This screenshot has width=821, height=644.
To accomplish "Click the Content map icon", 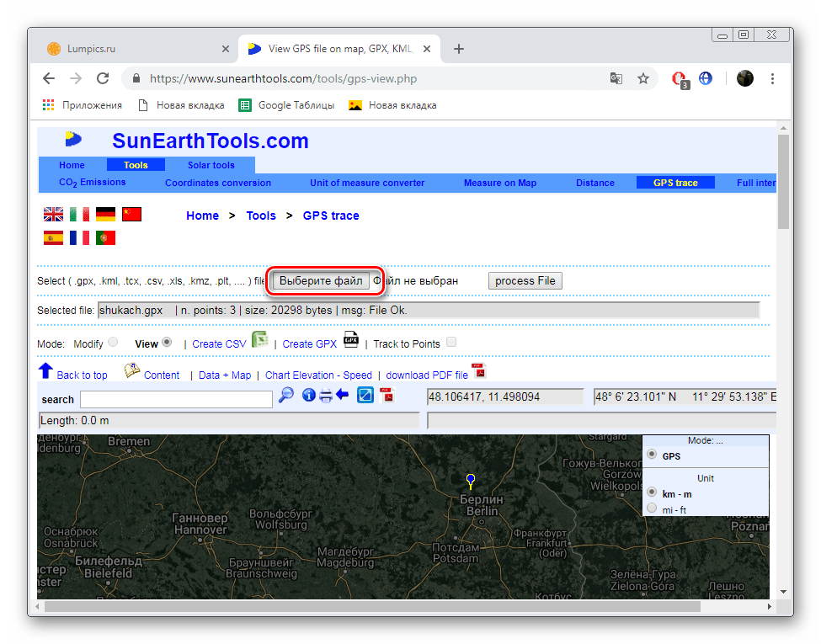I will point(132,370).
